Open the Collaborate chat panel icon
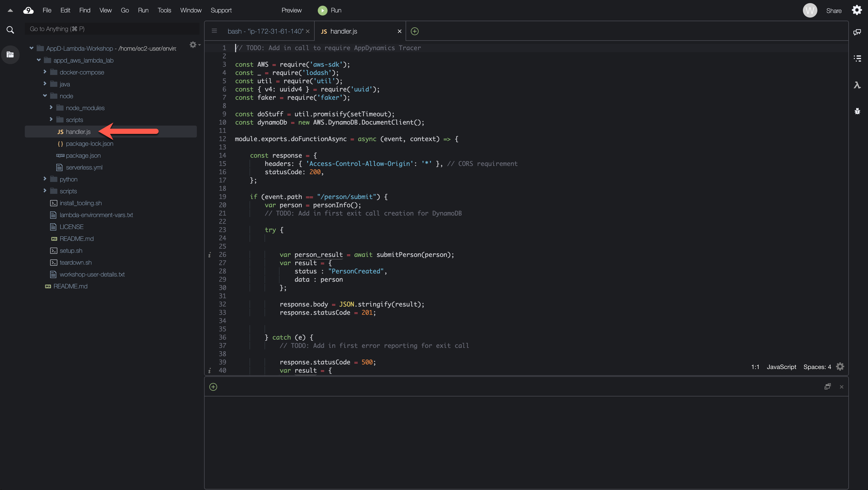This screenshot has width=868, height=490. 857,32
